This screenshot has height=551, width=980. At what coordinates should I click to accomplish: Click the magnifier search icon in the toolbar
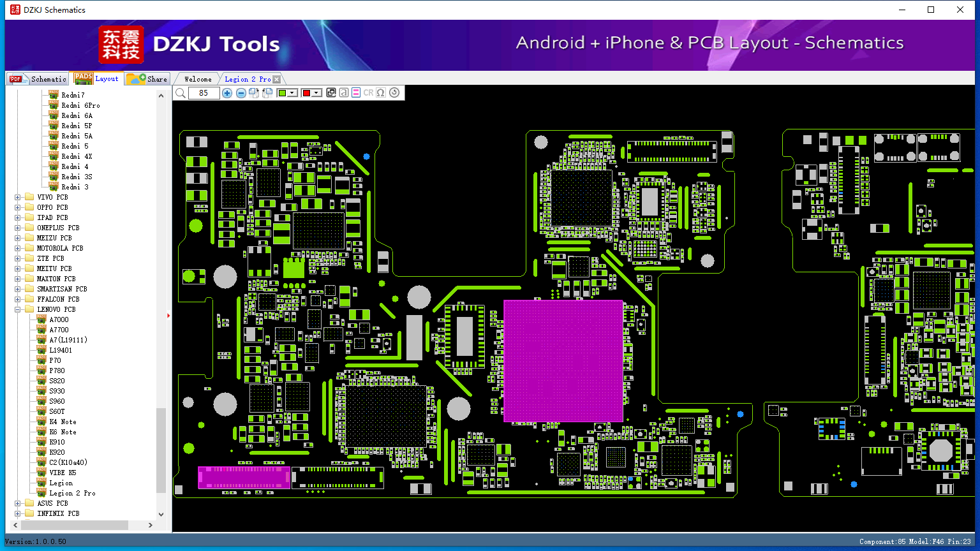tap(181, 93)
